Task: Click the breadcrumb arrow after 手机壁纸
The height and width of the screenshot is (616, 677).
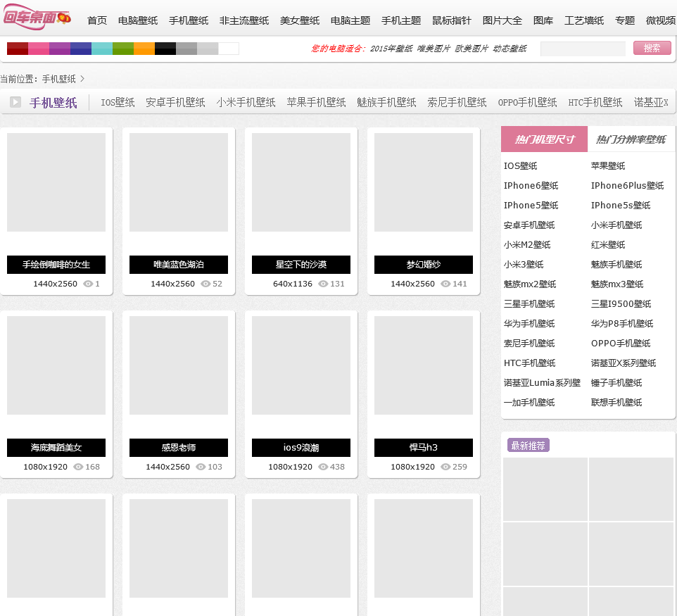Action: (82, 79)
